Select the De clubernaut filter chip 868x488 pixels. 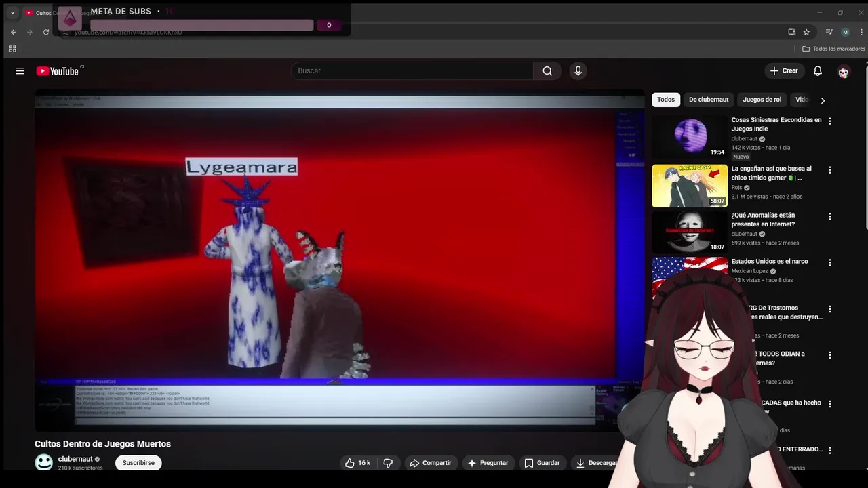(709, 100)
